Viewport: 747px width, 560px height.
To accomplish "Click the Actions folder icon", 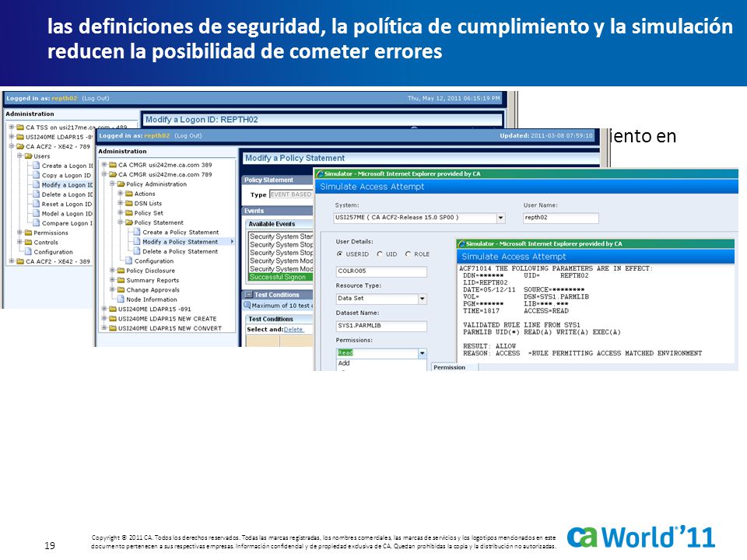I will (128, 194).
